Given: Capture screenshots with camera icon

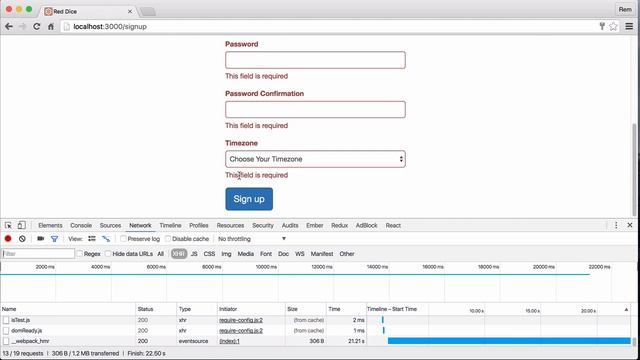Looking at the screenshot, I should point(40,239).
